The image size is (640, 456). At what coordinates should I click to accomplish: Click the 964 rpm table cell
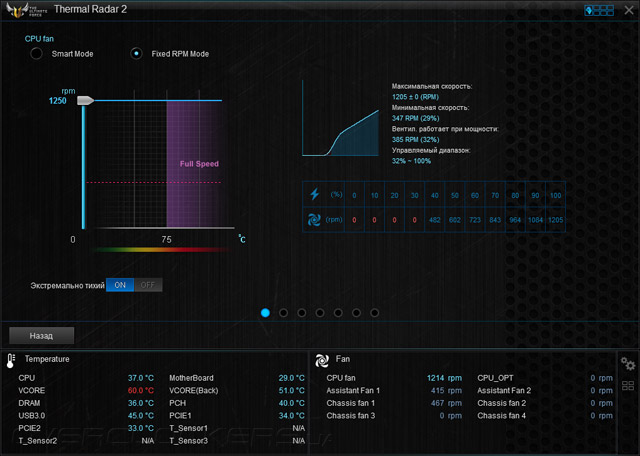[515, 220]
